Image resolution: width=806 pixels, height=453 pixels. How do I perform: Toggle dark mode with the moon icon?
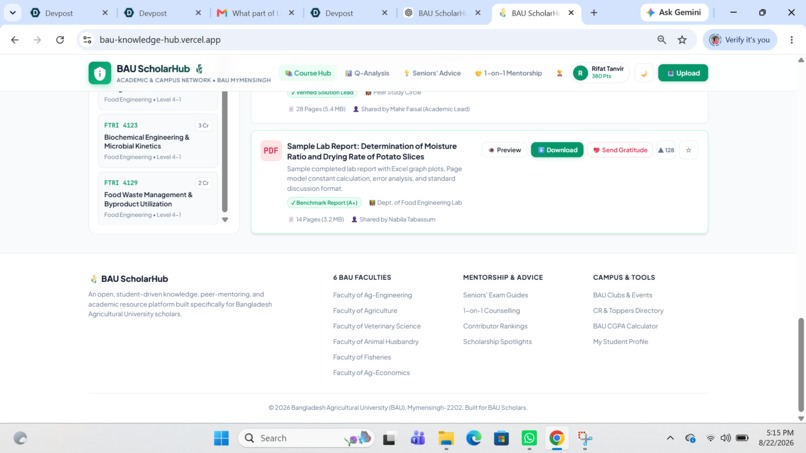[644, 74]
